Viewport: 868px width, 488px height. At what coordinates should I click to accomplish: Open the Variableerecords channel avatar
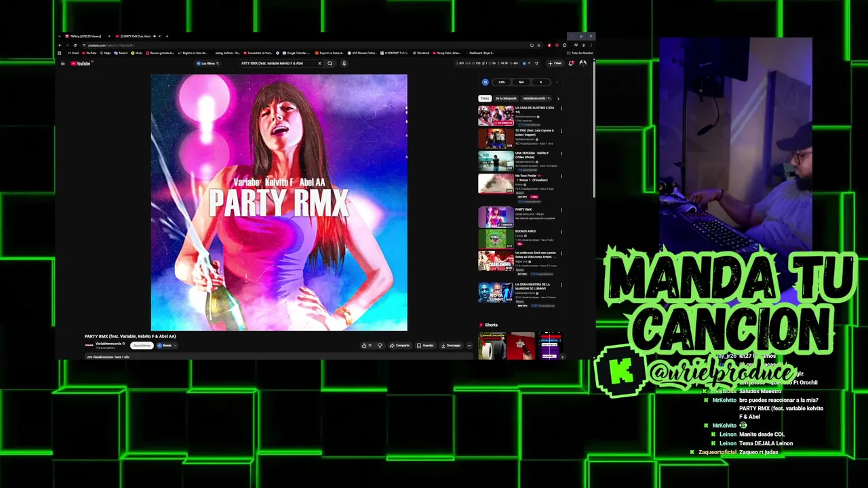click(89, 345)
